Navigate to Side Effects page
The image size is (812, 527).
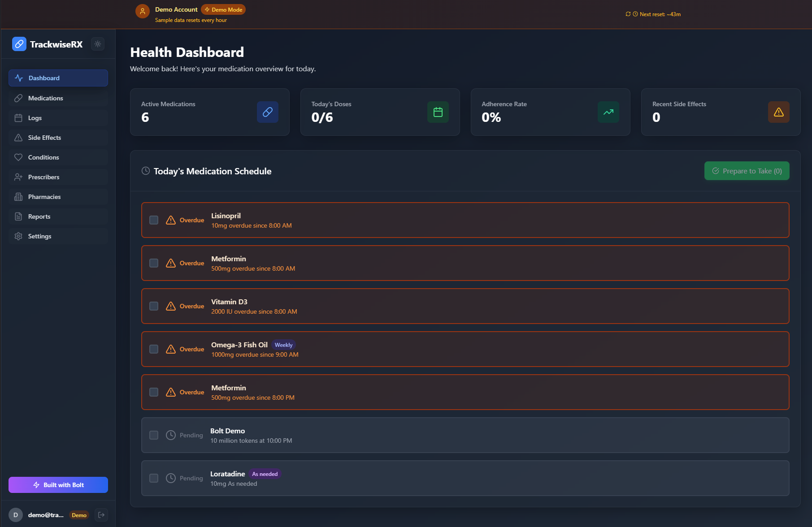coord(58,138)
